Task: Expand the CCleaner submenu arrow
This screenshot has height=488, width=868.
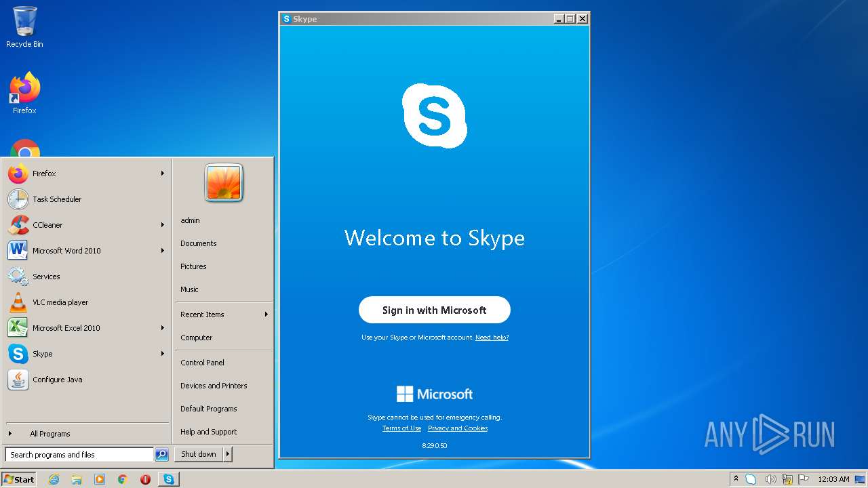Action: [x=163, y=225]
